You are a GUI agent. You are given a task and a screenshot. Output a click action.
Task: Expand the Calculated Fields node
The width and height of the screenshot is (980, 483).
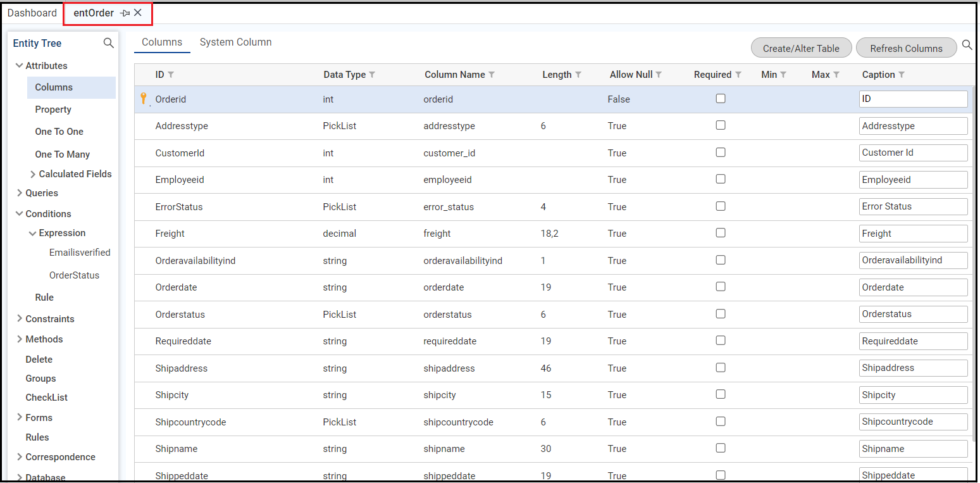(x=33, y=174)
